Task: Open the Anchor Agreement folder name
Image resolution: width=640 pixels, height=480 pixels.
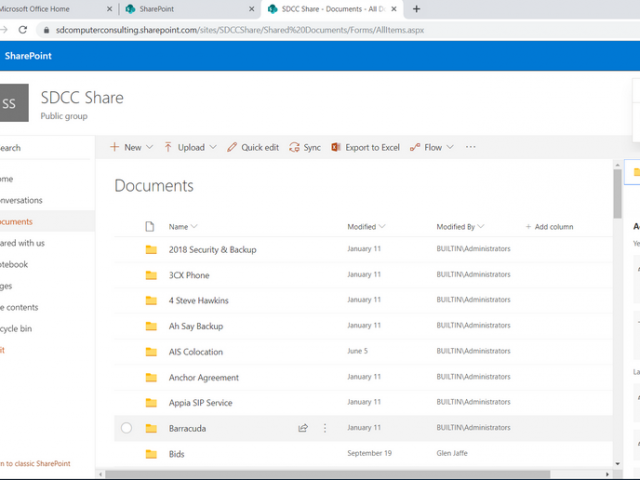Action: click(204, 378)
